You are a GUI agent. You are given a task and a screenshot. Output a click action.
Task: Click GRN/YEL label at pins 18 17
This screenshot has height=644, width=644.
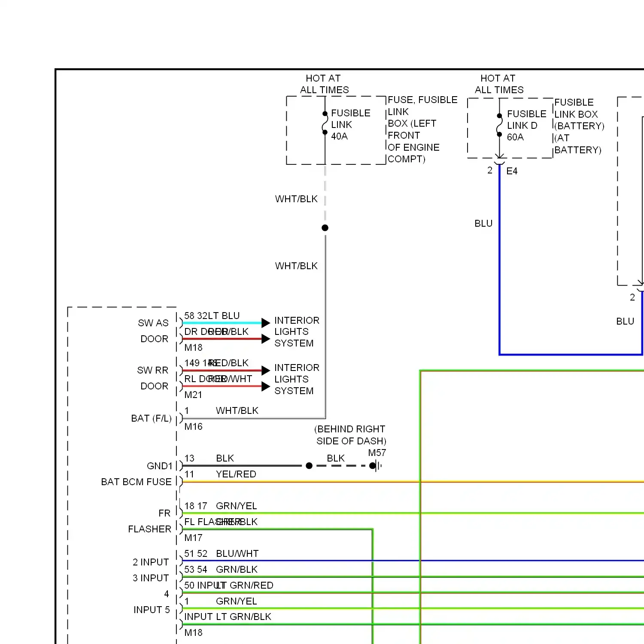237,506
